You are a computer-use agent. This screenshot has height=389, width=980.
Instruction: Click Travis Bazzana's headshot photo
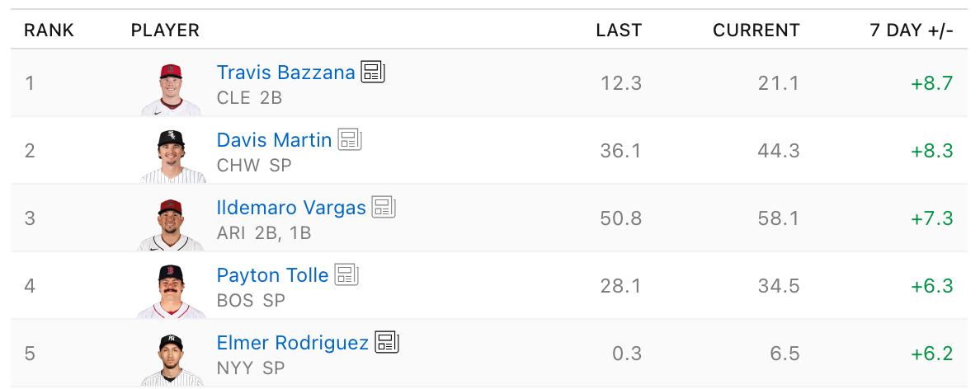click(x=171, y=89)
